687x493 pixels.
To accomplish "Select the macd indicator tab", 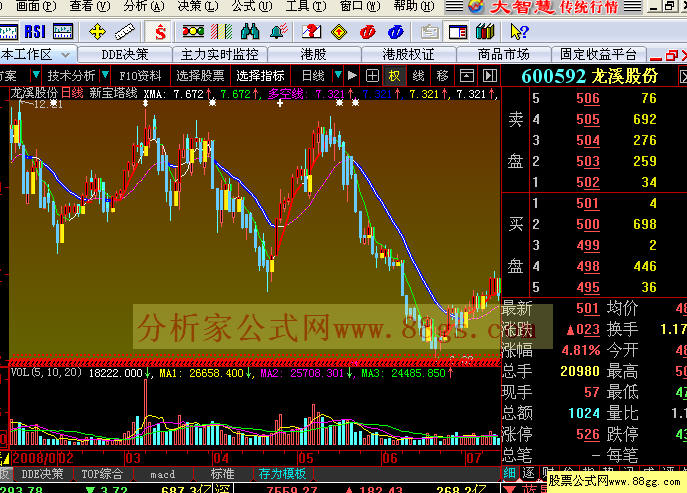I will click(163, 474).
